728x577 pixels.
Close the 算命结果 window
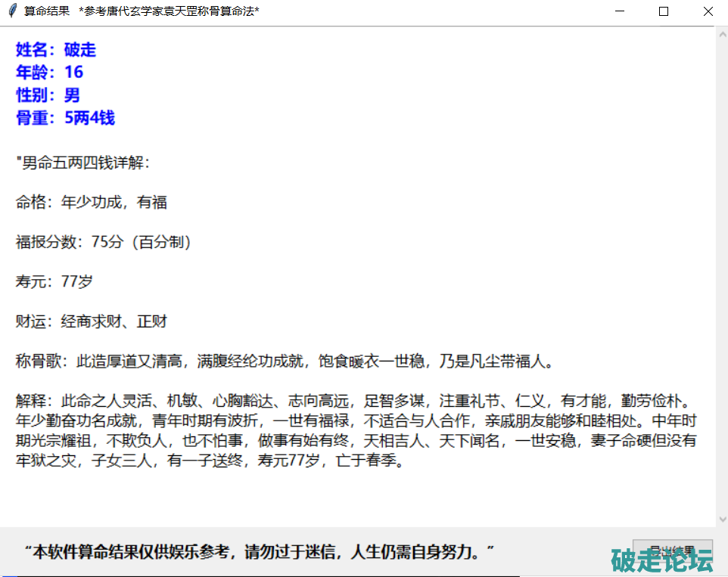click(708, 11)
